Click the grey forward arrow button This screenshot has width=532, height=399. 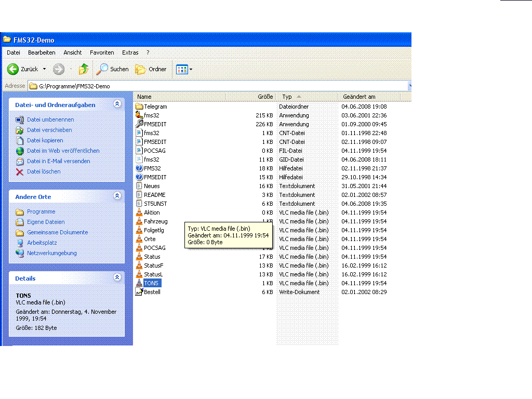pyautogui.click(x=59, y=69)
